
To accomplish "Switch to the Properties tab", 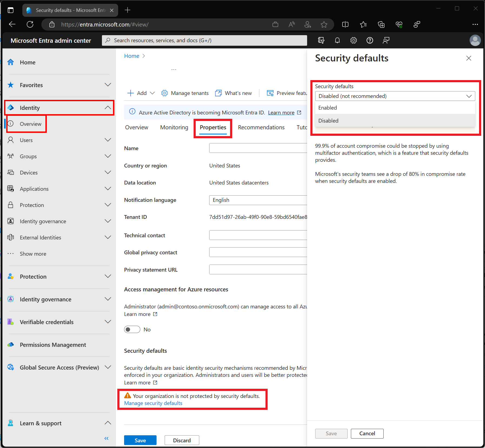I will pos(213,127).
